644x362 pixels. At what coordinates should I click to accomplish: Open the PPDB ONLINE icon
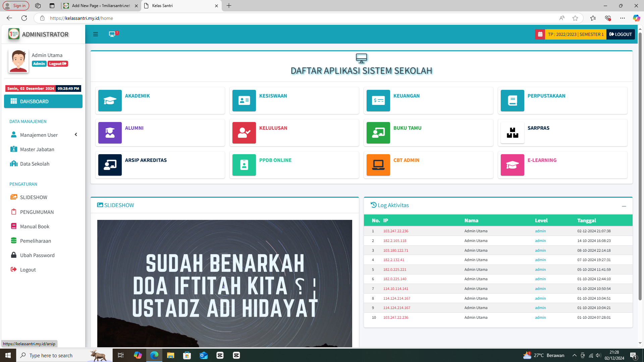pos(244,165)
